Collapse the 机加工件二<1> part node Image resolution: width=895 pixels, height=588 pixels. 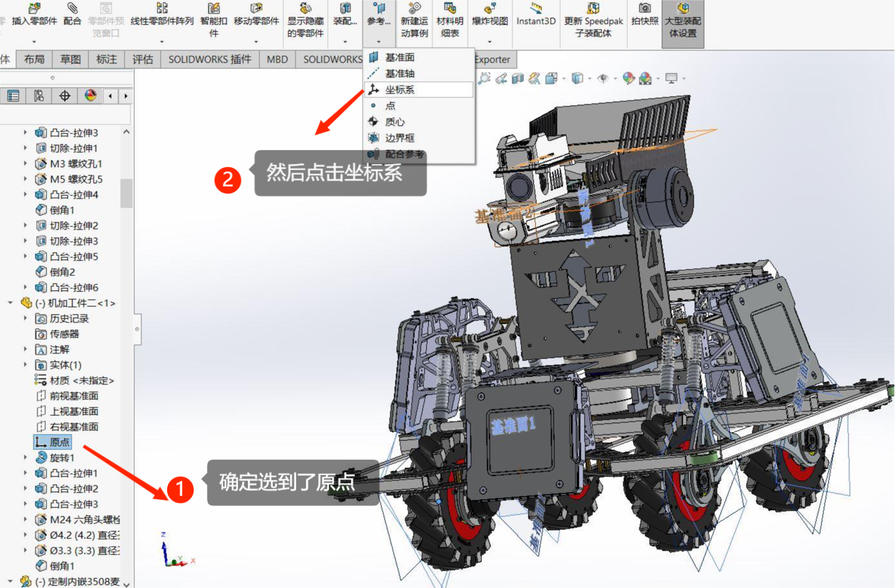10,302
